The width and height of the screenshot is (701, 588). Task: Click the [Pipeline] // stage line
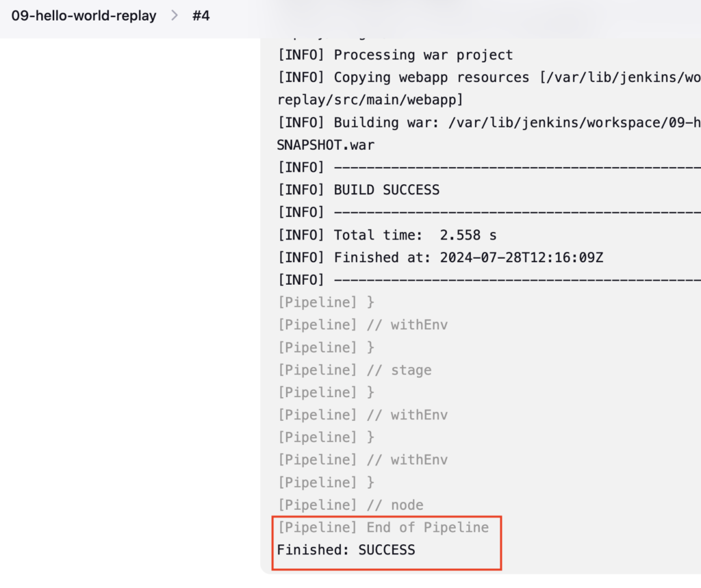[x=355, y=370]
